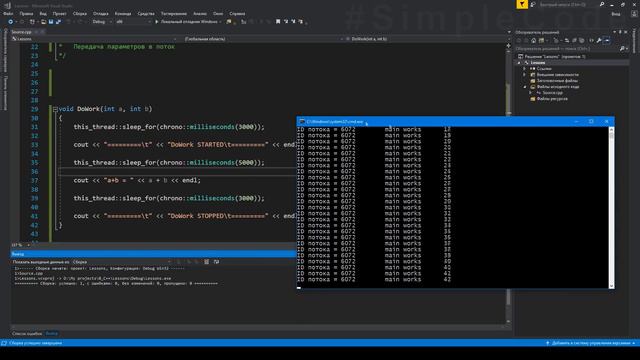The image size is (640, 360).
Task: Toggle Preview Selected Items in Solution Explorer
Action: [607, 40]
